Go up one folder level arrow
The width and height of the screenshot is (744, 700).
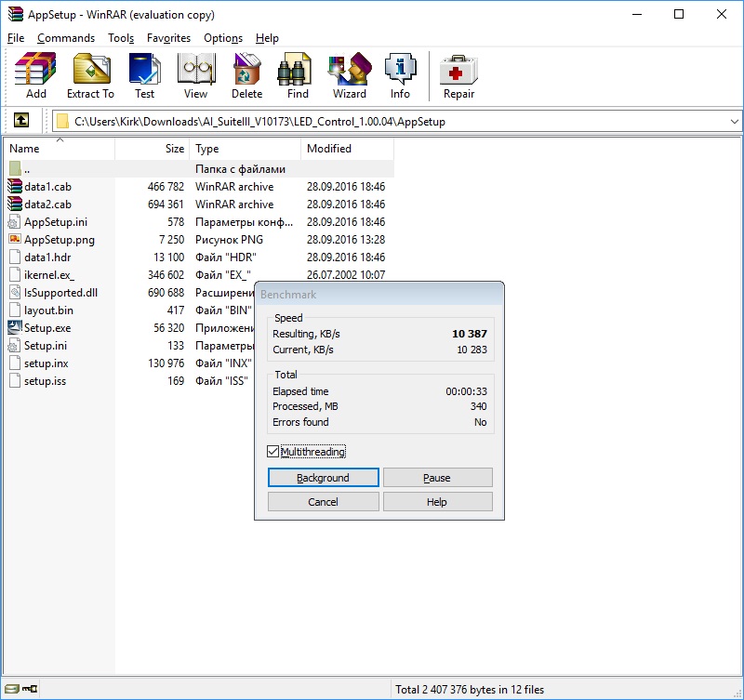pos(20,121)
